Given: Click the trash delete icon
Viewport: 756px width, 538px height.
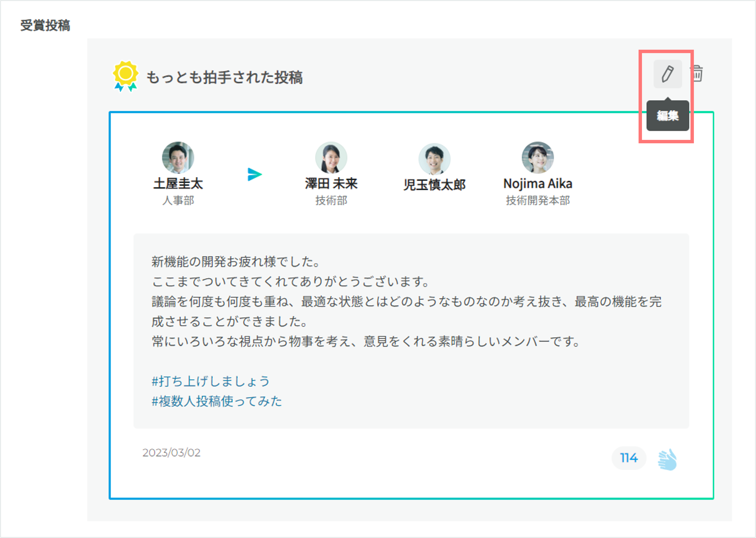Looking at the screenshot, I should 697,73.
